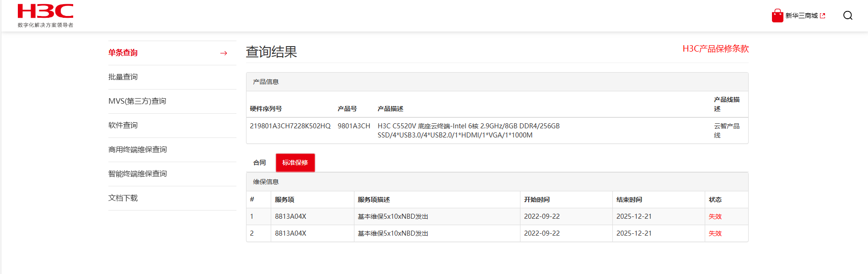Click the arrow next to 单条查询
Screen dimensions: 868x274
224,53
